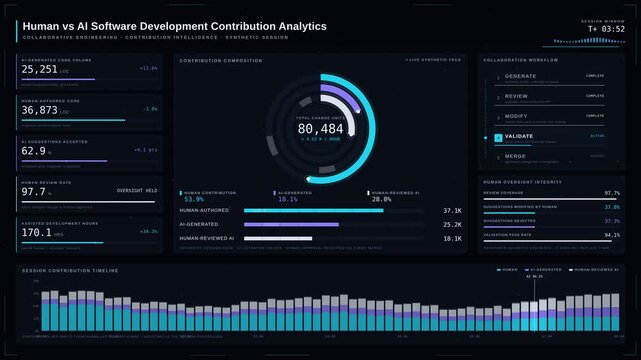Click the T+ 03:52 session window timer
Image resolution: width=641 pixels, height=360 pixels.
606,29
